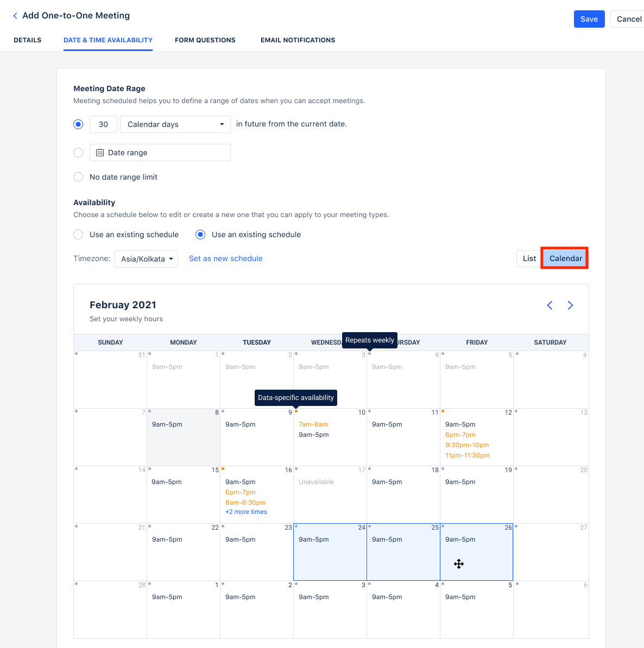The image size is (644, 648).
Task: Click 9am-5pm on Monday 8
Action: click(x=167, y=424)
